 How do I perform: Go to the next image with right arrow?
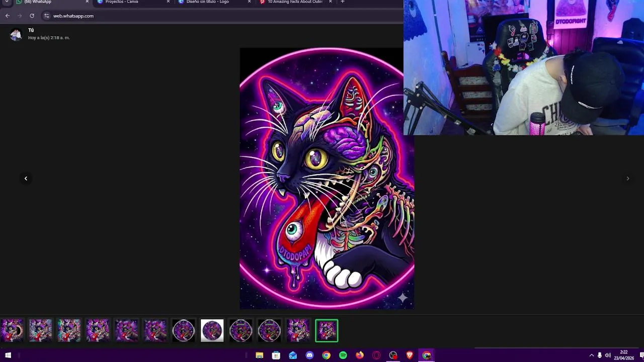627,178
